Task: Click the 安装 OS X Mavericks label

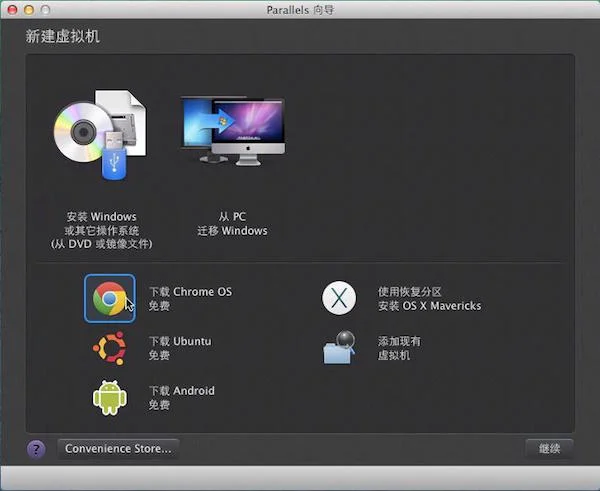Action: click(x=429, y=306)
